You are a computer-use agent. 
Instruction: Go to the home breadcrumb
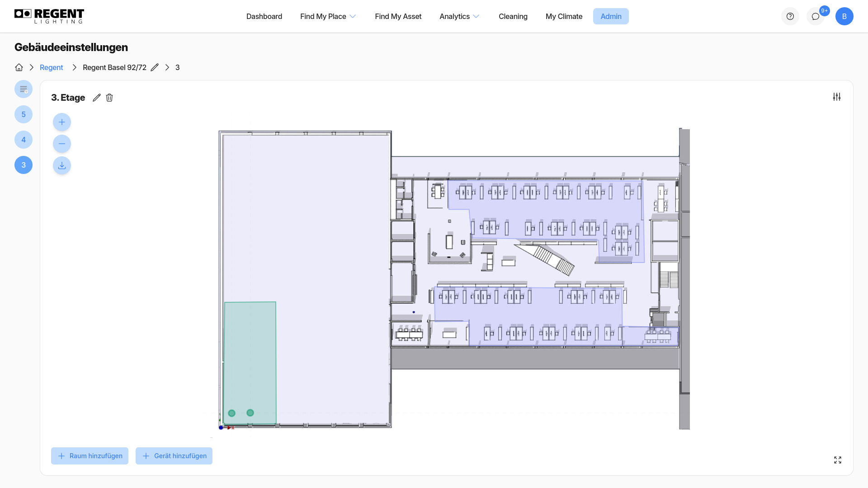[x=19, y=67]
